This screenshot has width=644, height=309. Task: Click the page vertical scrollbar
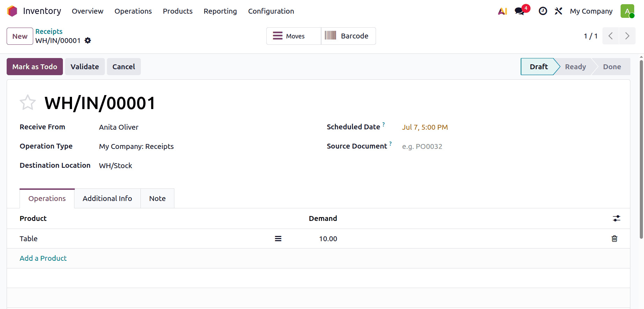[x=641, y=150]
